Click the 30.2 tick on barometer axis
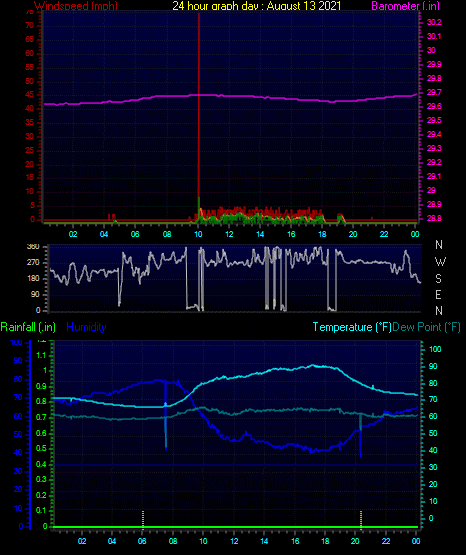Screen dimensions: 466x555 [x=434, y=22]
